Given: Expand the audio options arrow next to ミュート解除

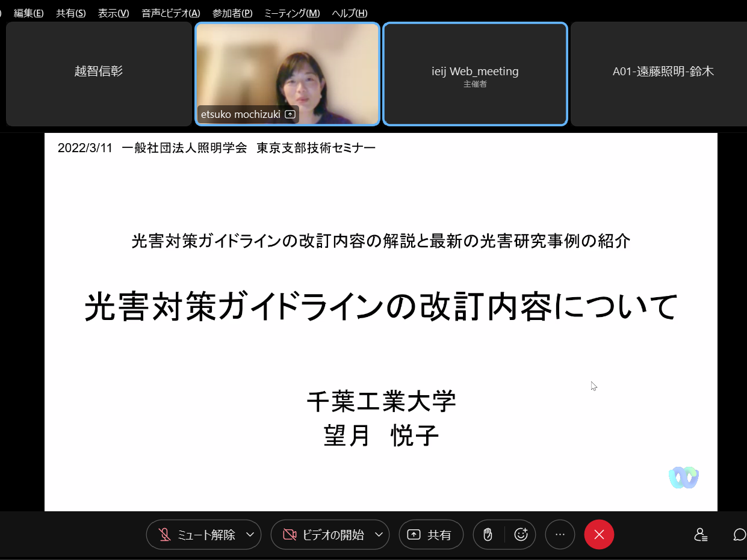Looking at the screenshot, I should point(250,535).
